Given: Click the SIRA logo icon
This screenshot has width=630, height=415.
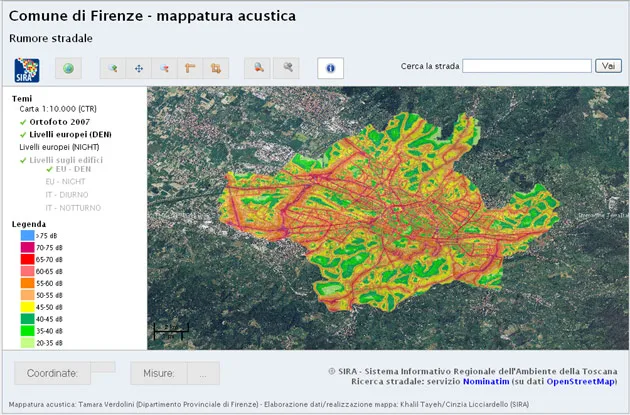Looking at the screenshot, I should (x=27, y=70).
